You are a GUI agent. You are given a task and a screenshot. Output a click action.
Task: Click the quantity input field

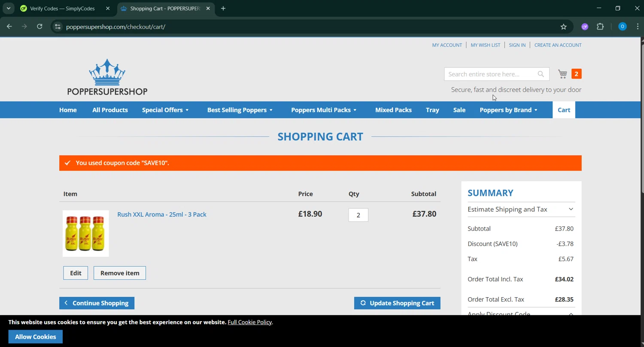(x=358, y=215)
